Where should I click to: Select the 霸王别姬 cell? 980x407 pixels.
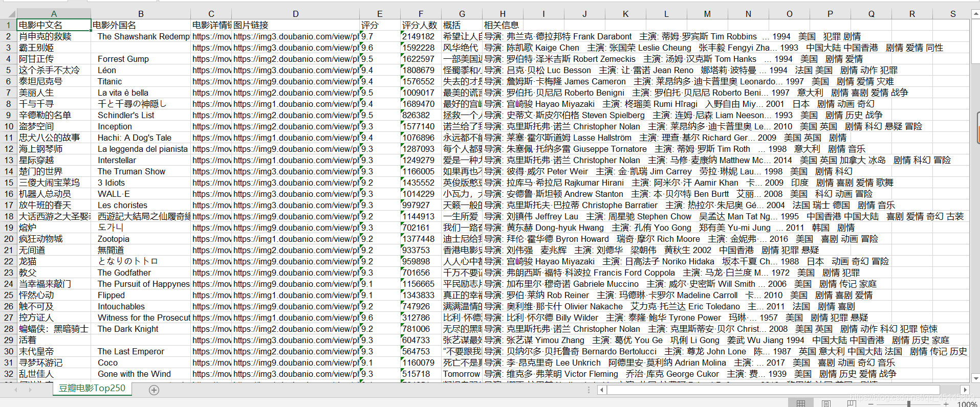click(x=54, y=48)
